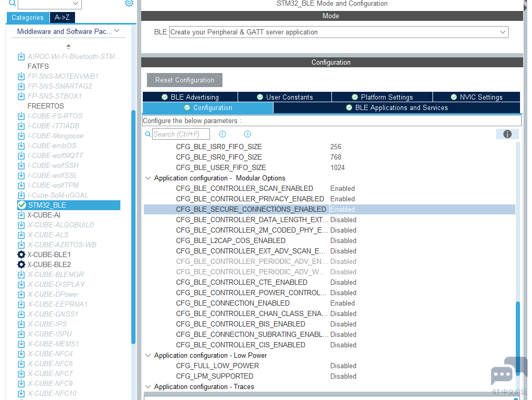Select X-CUBE-BLE2 in the list
This screenshot has width=532, height=400.
[49, 264]
